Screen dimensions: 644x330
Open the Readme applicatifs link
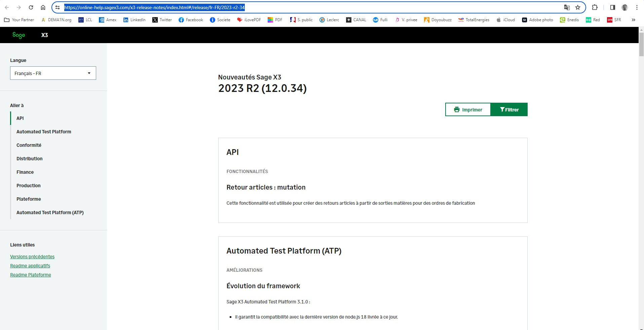30,266
